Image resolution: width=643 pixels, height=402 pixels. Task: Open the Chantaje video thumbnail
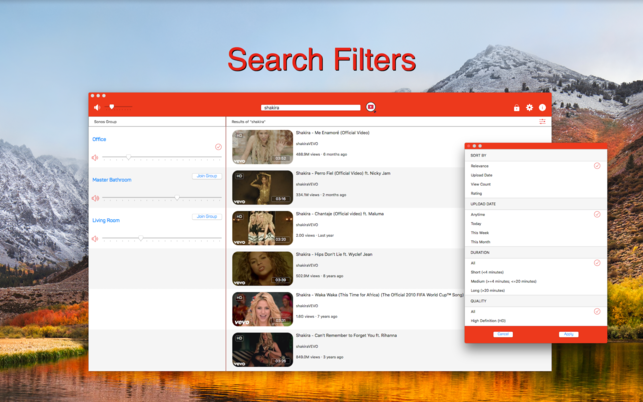coord(262,228)
